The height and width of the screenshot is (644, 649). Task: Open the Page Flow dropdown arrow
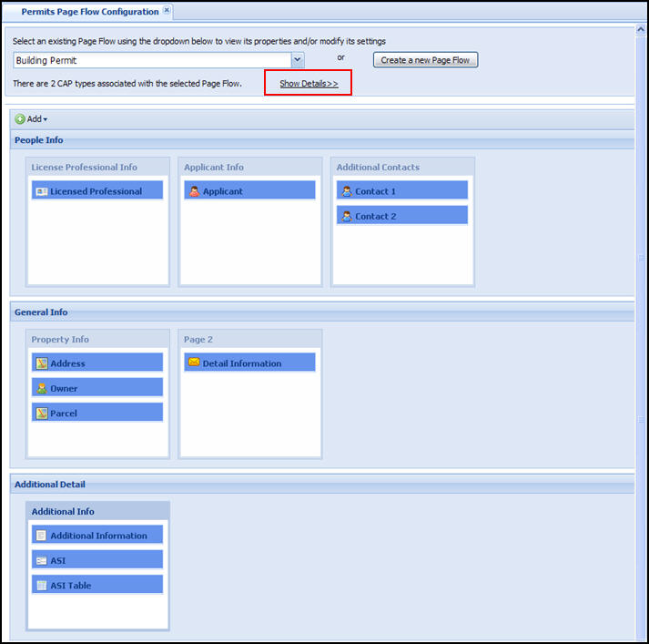click(298, 60)
